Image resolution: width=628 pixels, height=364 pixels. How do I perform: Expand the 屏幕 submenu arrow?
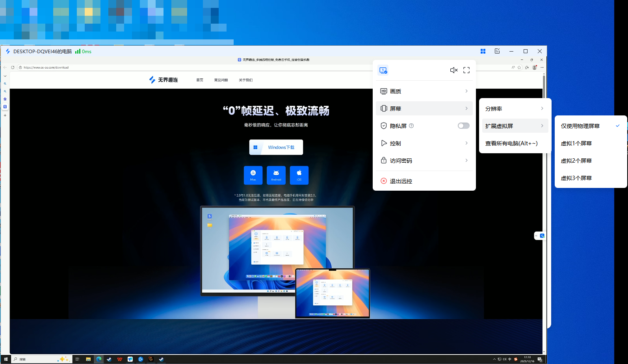(466, 108)
